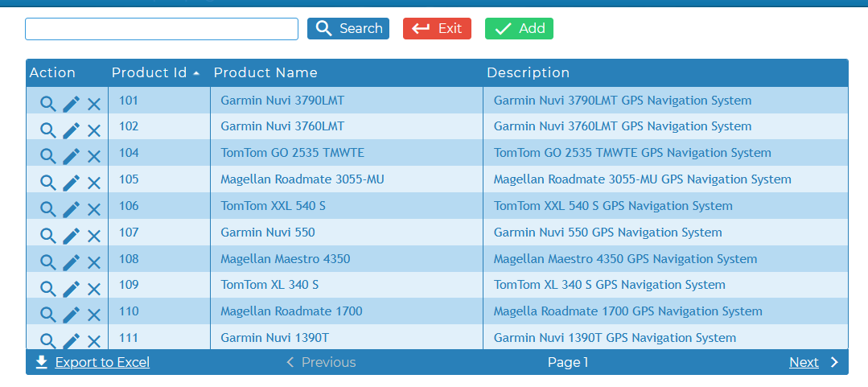This screenshot has width=868, height=387.
Task: Click the Export to Excel download icon
Action: click(x=42, y=362)
